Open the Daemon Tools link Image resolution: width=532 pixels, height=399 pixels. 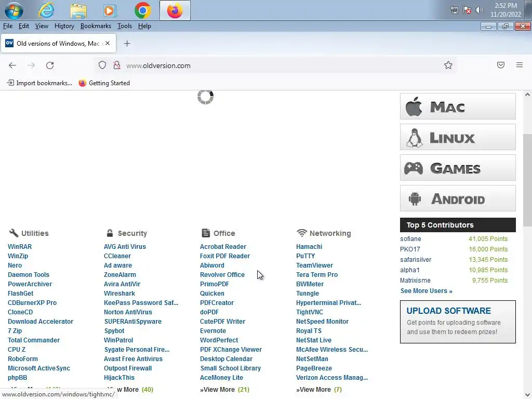(29, 275)
